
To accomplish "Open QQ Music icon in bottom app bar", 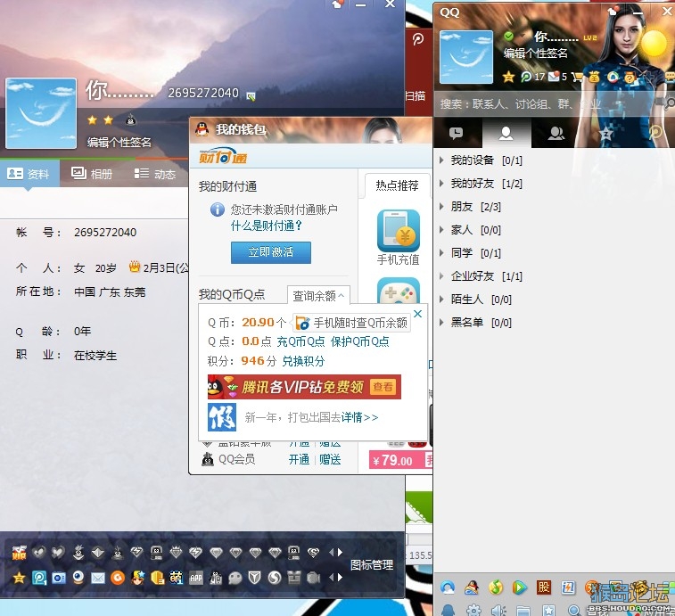I will [x=496, y=587].
